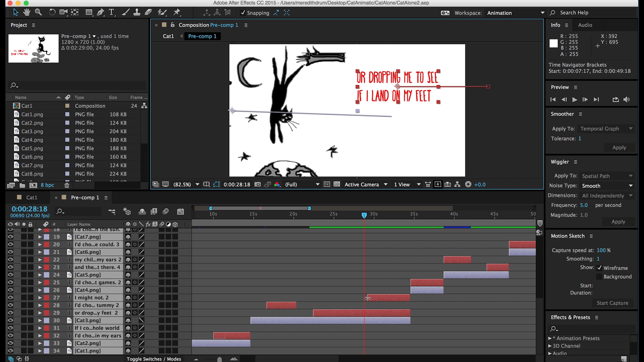Select the Puppet Pin tool
644x362 pixels.
click(177, 12)
